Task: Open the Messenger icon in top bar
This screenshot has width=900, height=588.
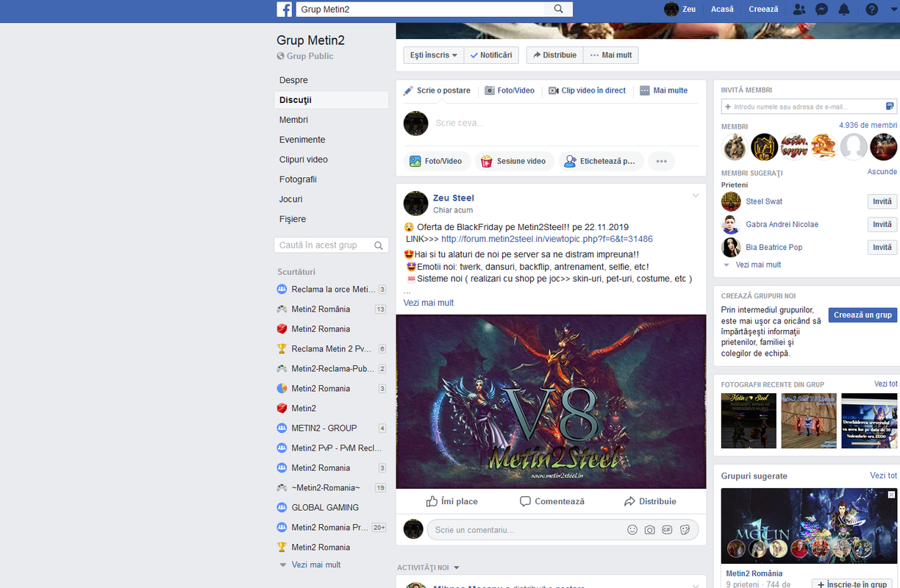Action: click(x=822, y=9)
